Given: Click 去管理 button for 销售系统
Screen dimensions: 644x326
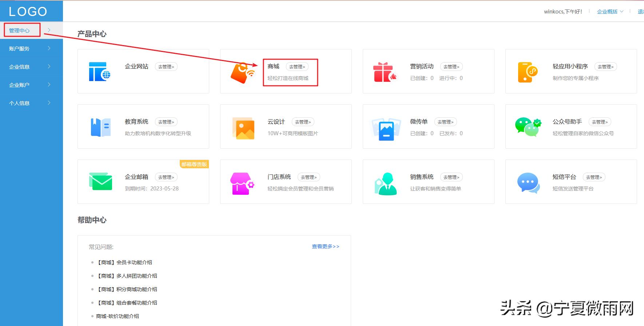Looking at the screenshot, I should (452, 177).
